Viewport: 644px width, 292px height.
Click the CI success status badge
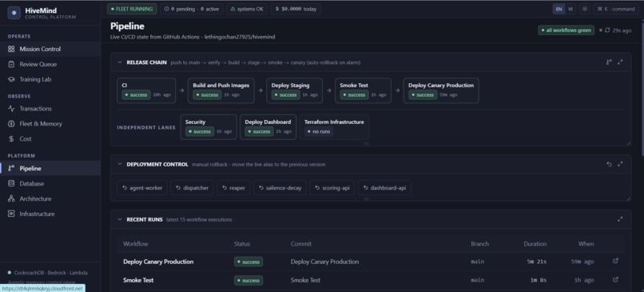click(x=137, y=95)
